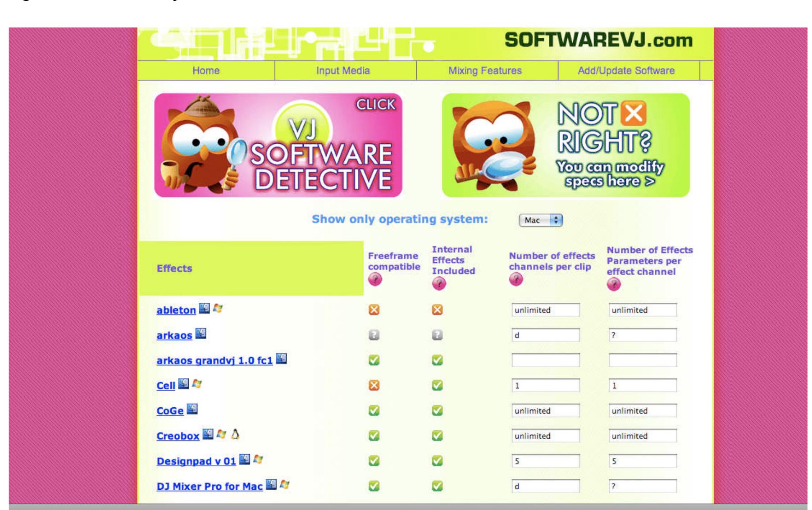The image size is (812, 510).
Task: Click Mac OS icon next to ableton
Action: pyautogui.click(x=204, y=308)
